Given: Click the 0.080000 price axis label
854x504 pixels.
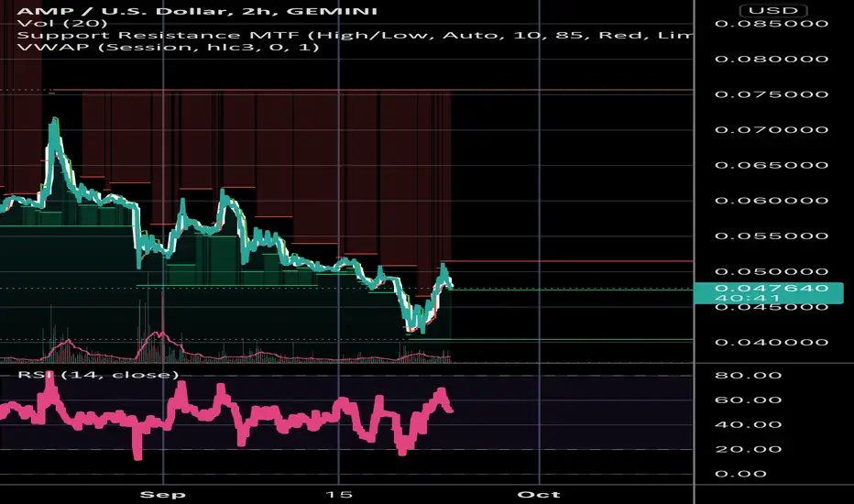Looking at the screenshot, I should pyautogui.click(x=772, y=59).
